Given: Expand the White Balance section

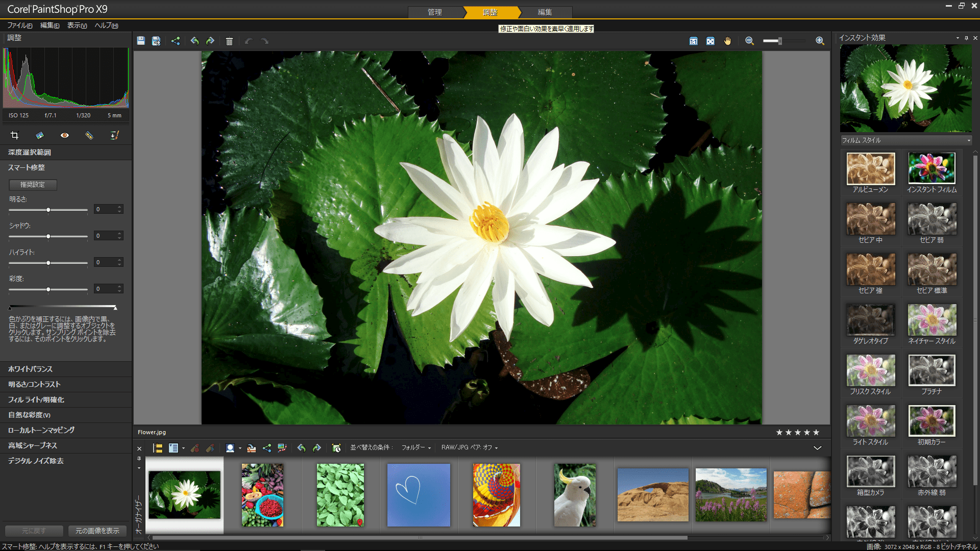Looking at the screenshot, I should click(66, 369).
